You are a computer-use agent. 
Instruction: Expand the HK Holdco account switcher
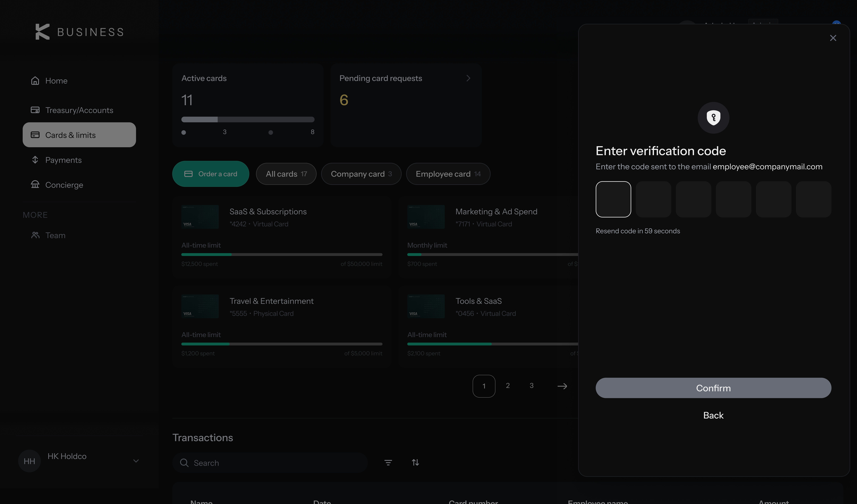(136, 461)
